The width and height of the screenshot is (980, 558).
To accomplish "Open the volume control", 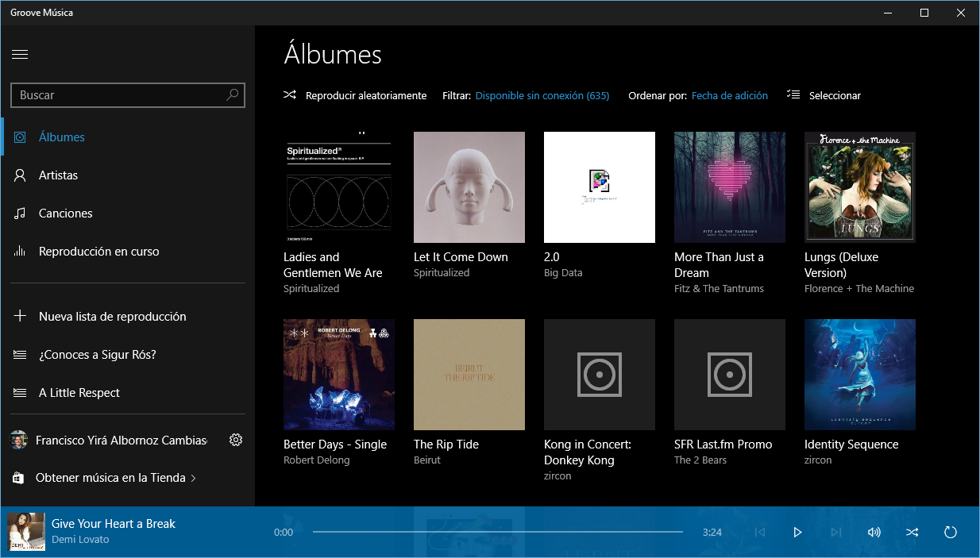I will pyautogui.click(x=874, y=532).
